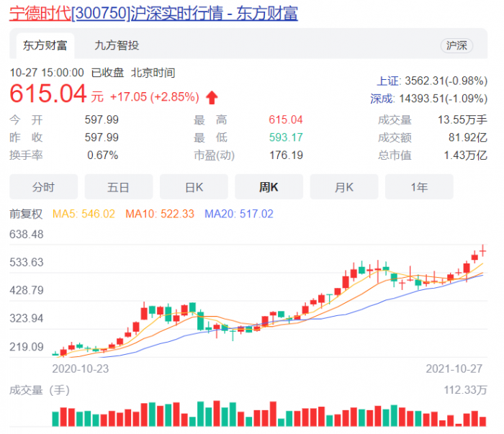Click the 112.33万 volume max label
The image size is (504, 434).
pyautogui.click(x=465, y=390)
